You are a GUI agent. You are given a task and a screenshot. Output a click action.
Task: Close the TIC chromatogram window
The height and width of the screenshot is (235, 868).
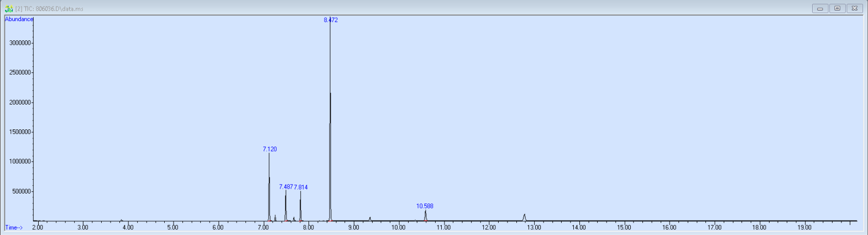[x=854, y=8]
